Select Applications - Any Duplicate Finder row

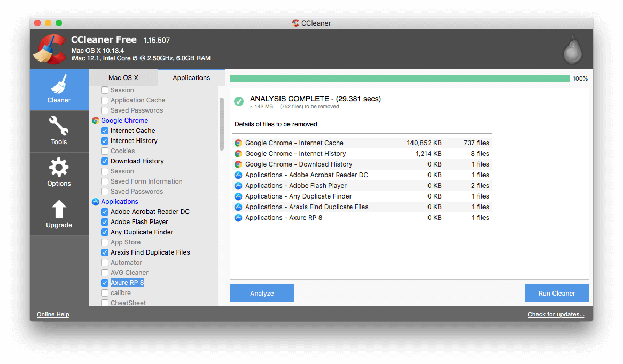click(362, 196)
